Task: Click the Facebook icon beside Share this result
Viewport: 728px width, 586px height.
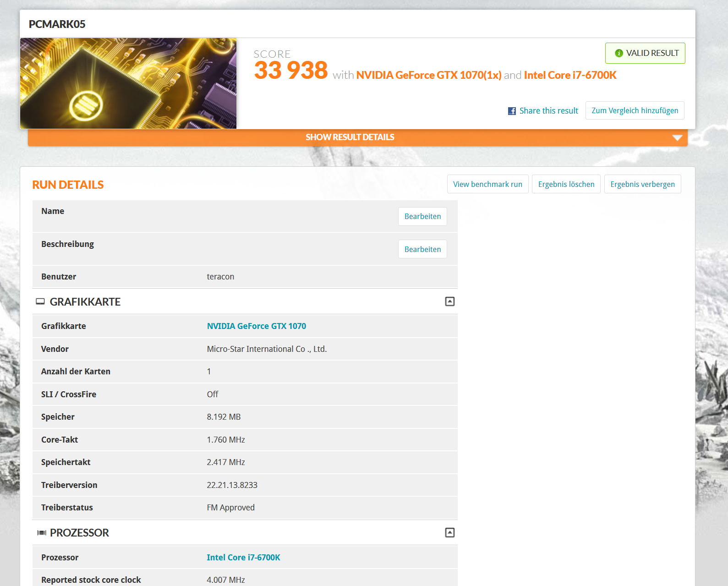Action: point(512,111)
